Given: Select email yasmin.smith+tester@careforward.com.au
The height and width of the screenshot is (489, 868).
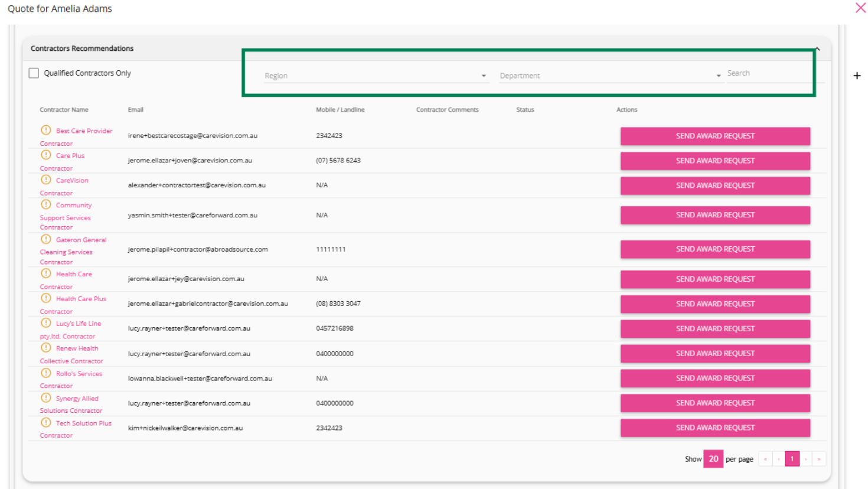Looking at the screenshot, I should pos(192,216).
